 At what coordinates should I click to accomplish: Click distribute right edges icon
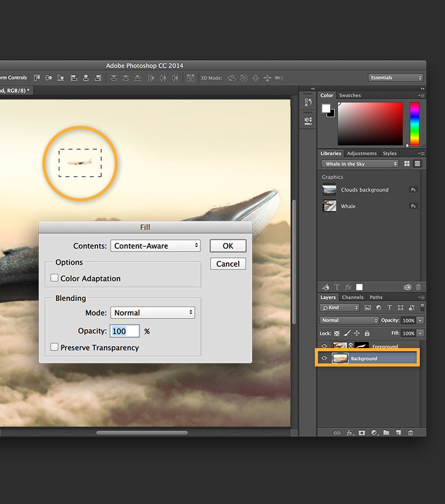tap(175, 78)
